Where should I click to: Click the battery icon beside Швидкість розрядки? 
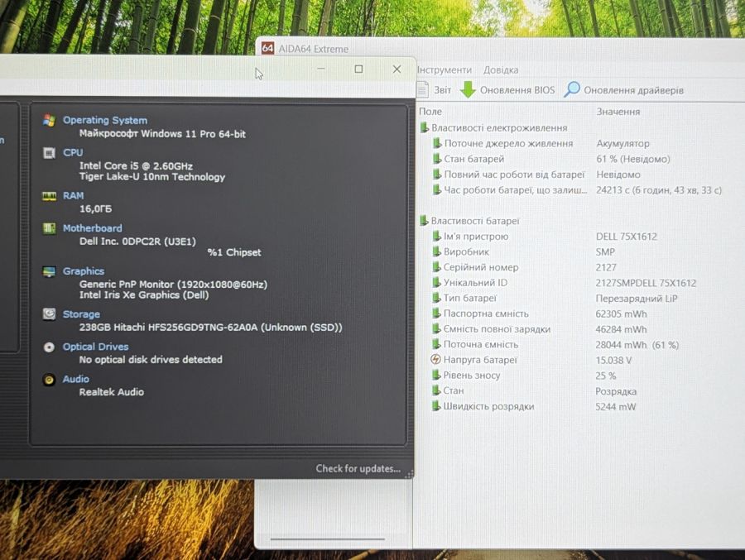tap(436, 406)
